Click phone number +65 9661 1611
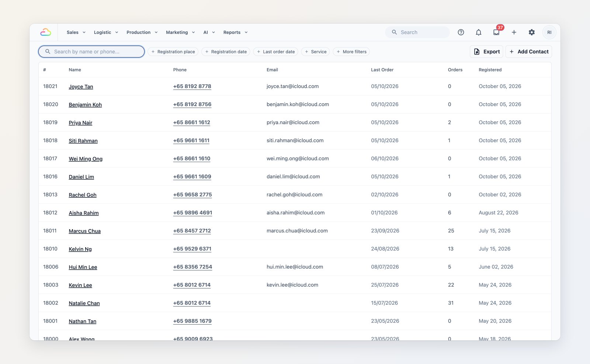Viewport: 590px width, 364px height. click(x=191, y=141)
